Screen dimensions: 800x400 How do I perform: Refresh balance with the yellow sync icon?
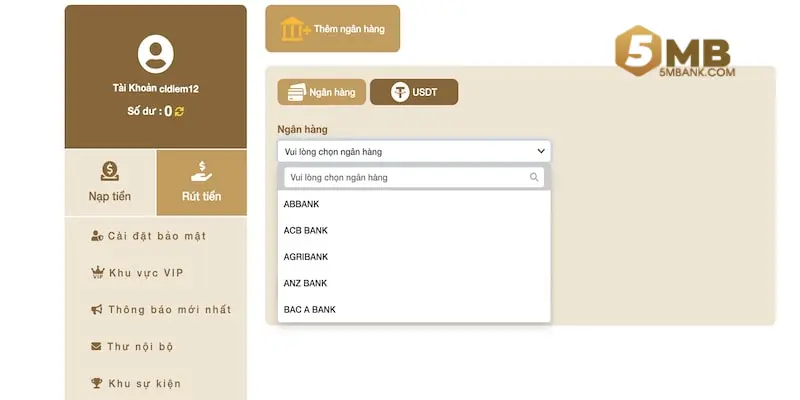coord(180,112)
